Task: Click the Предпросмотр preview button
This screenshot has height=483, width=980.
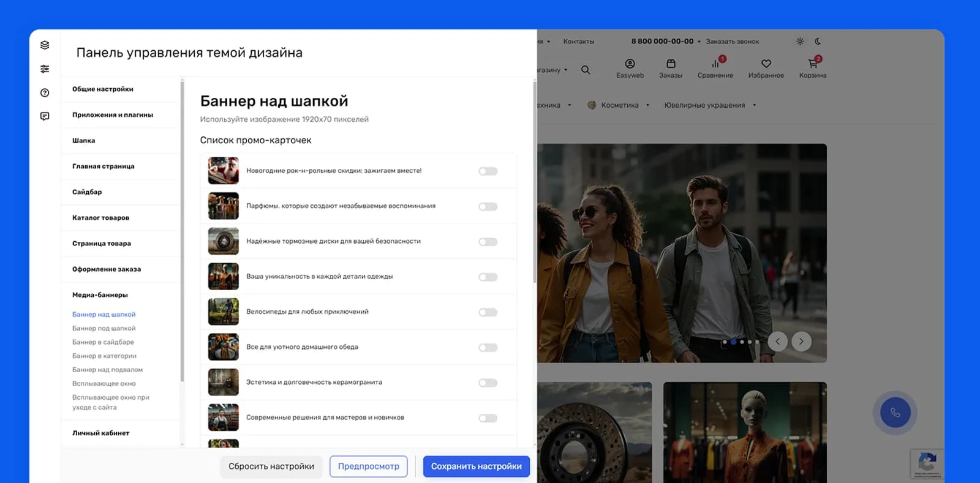Action: (x=369, y=466)
